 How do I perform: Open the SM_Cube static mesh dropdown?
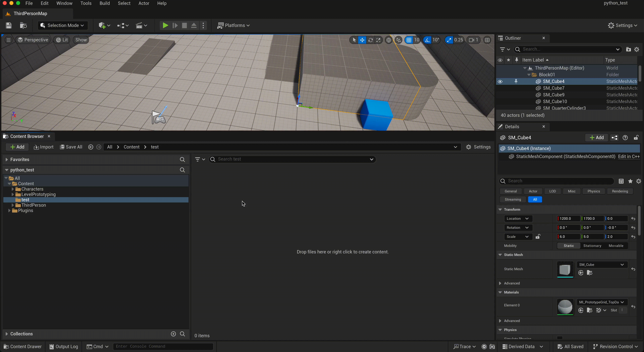click(601, 265)
